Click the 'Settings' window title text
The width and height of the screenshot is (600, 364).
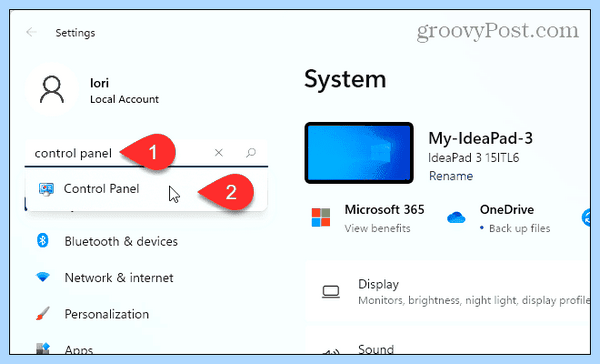tap(75, 33)
